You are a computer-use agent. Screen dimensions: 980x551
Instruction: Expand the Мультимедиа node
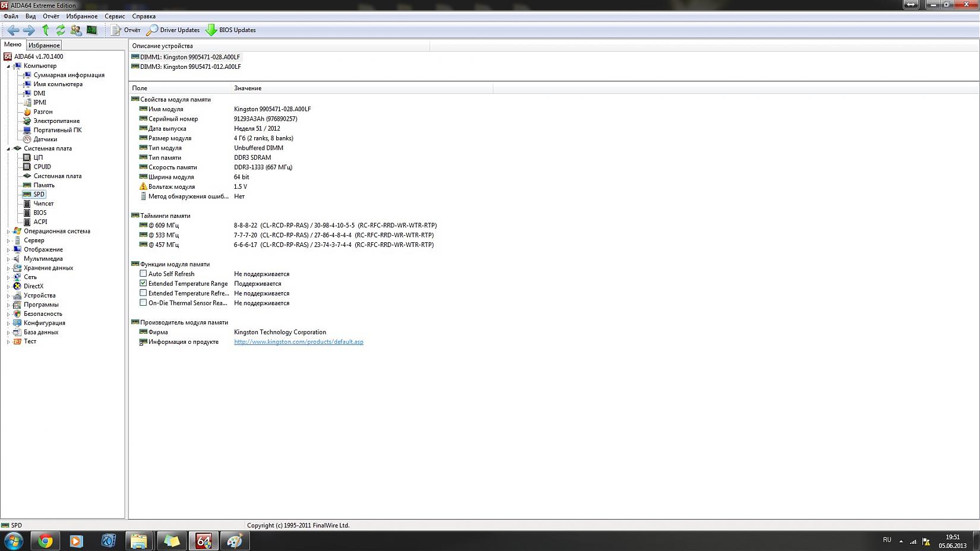[x=8, y=259]
